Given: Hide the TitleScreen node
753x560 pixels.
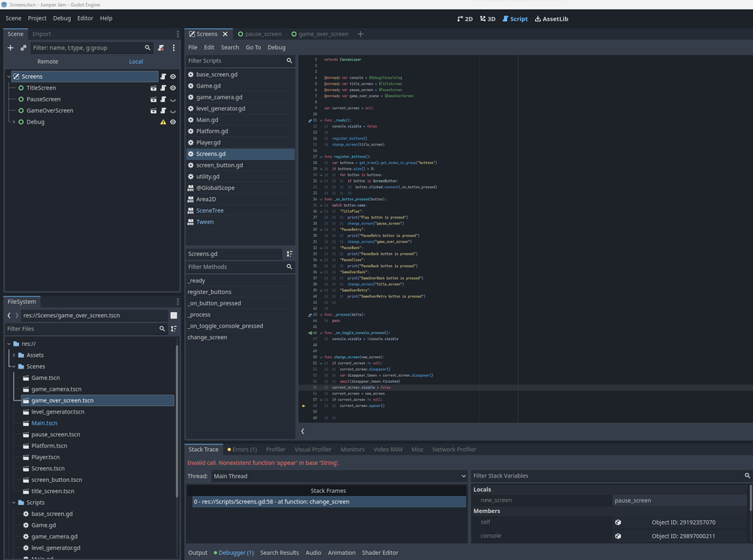Looking at the screenshot, I should [172, 88].
